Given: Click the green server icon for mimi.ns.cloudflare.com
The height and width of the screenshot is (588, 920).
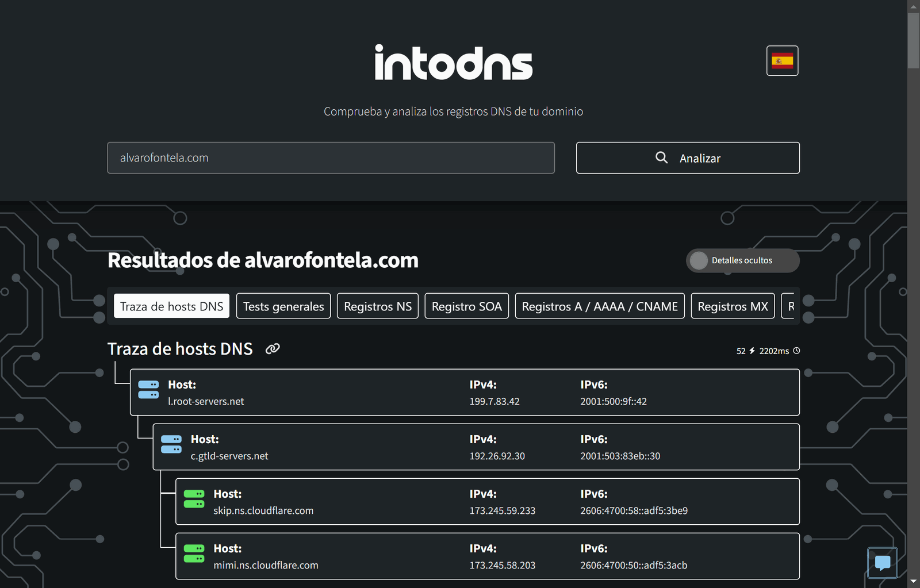Looking at the screenshot, I should pos(194,553).
